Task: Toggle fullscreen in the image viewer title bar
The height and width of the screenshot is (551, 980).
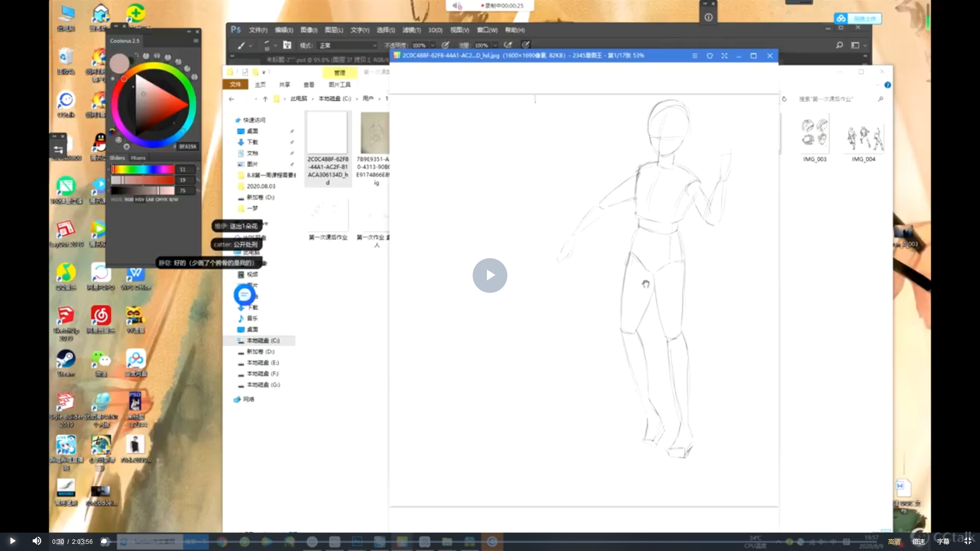Action: pyautogui.click(x=724, y=56)
